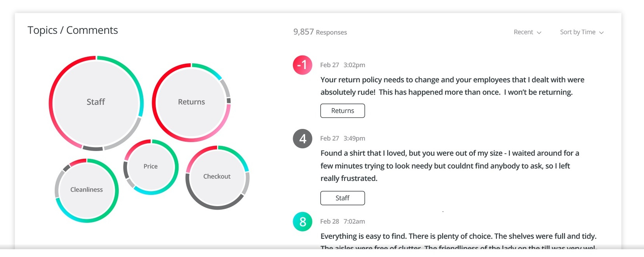
Task: Click the green 8 score badge
Action: (x=302, y=222)
